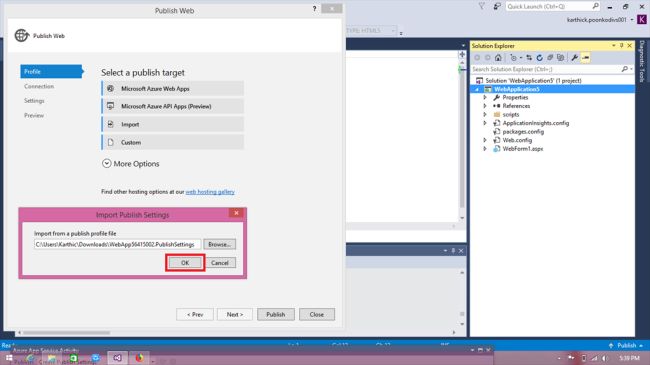
Task: Open karthick.poonkodivs001 account dropdown
Action: pos(600,19)
